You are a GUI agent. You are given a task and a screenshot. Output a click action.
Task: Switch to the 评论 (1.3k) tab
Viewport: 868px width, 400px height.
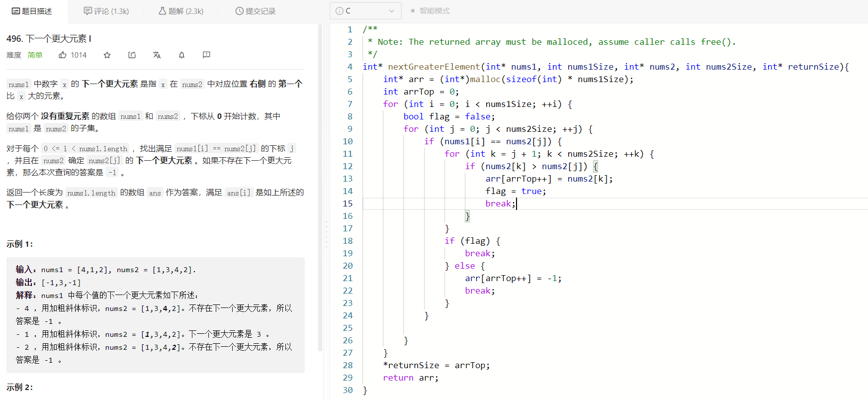tap(106, 11)
